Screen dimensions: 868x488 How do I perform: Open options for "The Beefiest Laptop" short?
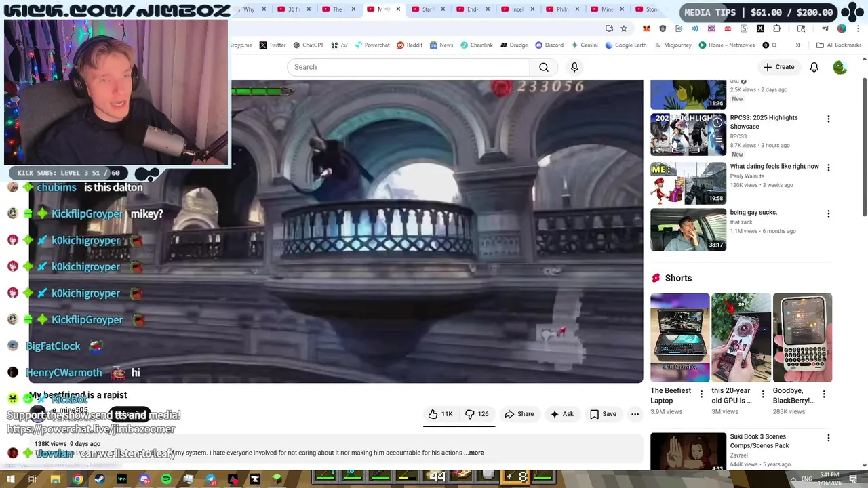(701, 394)
